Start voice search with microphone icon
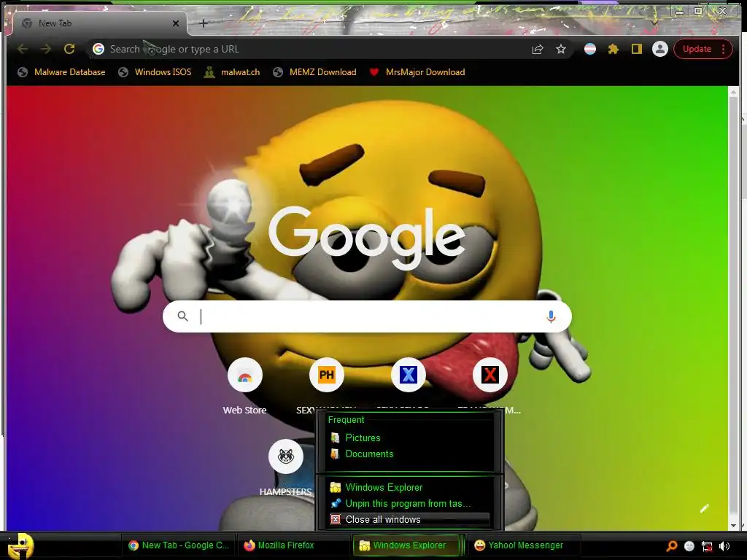Viewport: 747px width, 560px height. (551, 316)
